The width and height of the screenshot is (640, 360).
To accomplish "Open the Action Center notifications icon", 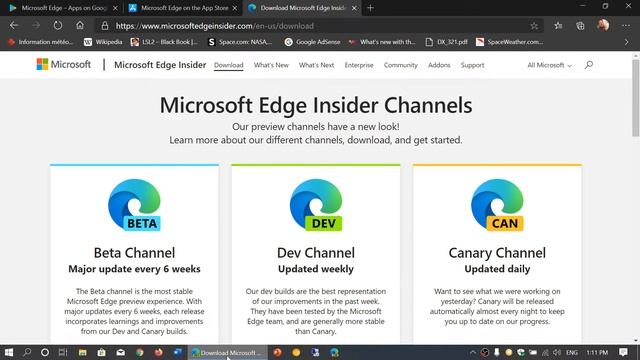I will coord(623,352).
